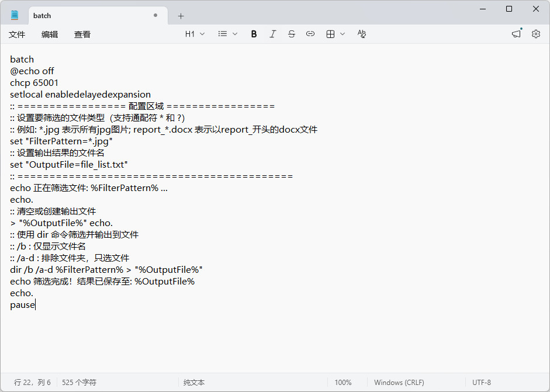Screen dimensions: 550x392
Task: Open the 编辑 menu
Action: click(x=50, y=34)
